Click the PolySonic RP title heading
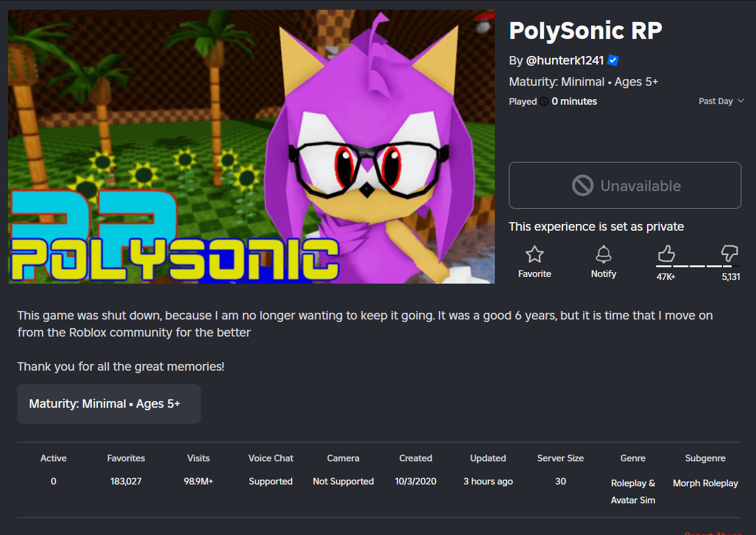 pyautogui.click(x=585, y=30)
